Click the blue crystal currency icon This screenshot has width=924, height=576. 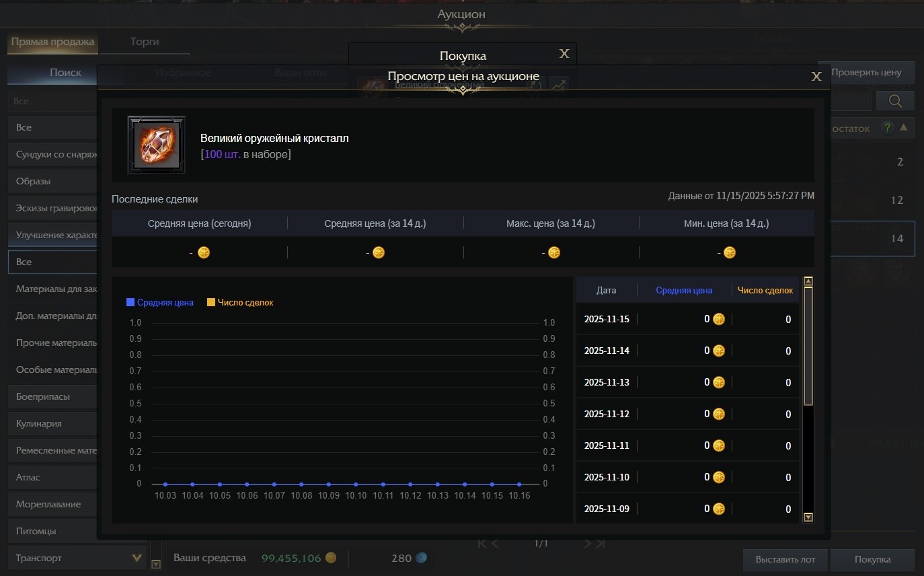[420, 558]
